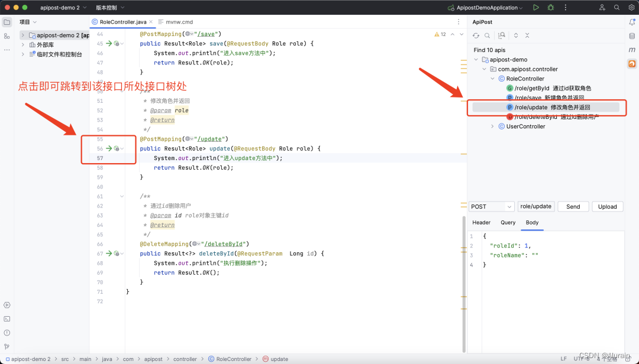Click the gutter arrow icon beside update method
The width and height of the screenshot is (639, 364).
109,148
